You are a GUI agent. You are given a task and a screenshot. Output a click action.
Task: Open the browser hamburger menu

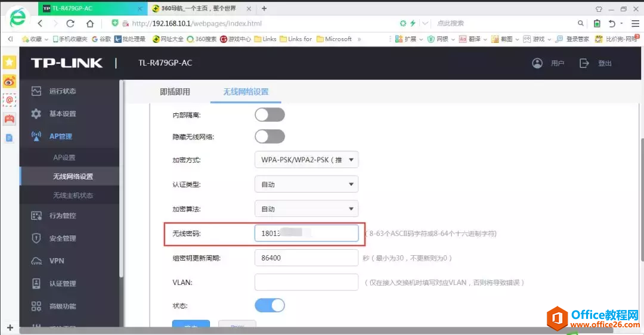pyautogui.click(x=635, y=23)
